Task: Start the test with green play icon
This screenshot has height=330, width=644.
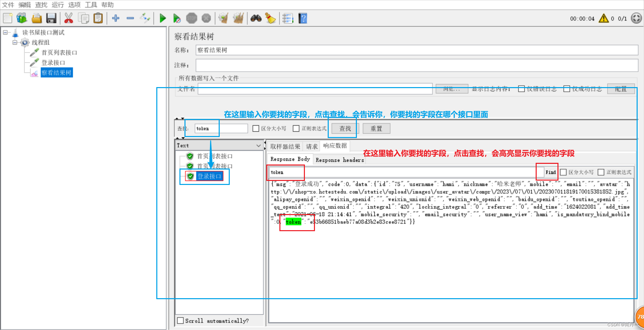Action: (163, 18)
